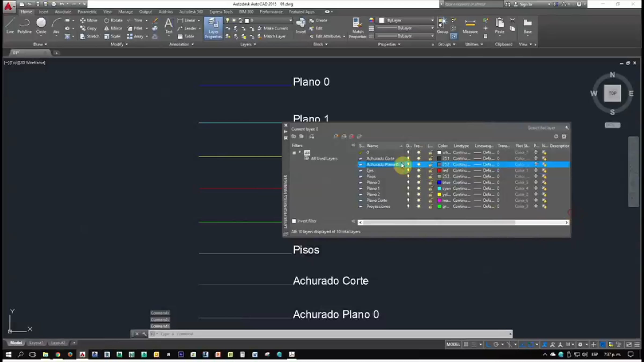Open the Annotate ribbon tab
The height and width of the screenshot is (362, 644).
pyautogui.click(x=63, y=12)
